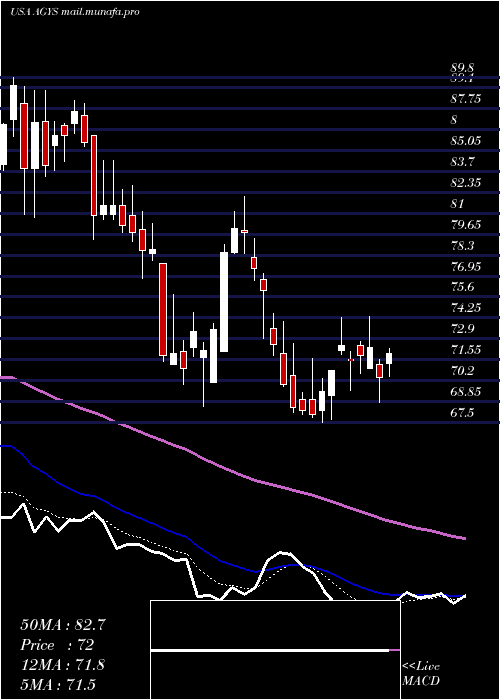500x700 pixels.
Task: Click inside the MACD histogram box
Action: coord(275,650)
